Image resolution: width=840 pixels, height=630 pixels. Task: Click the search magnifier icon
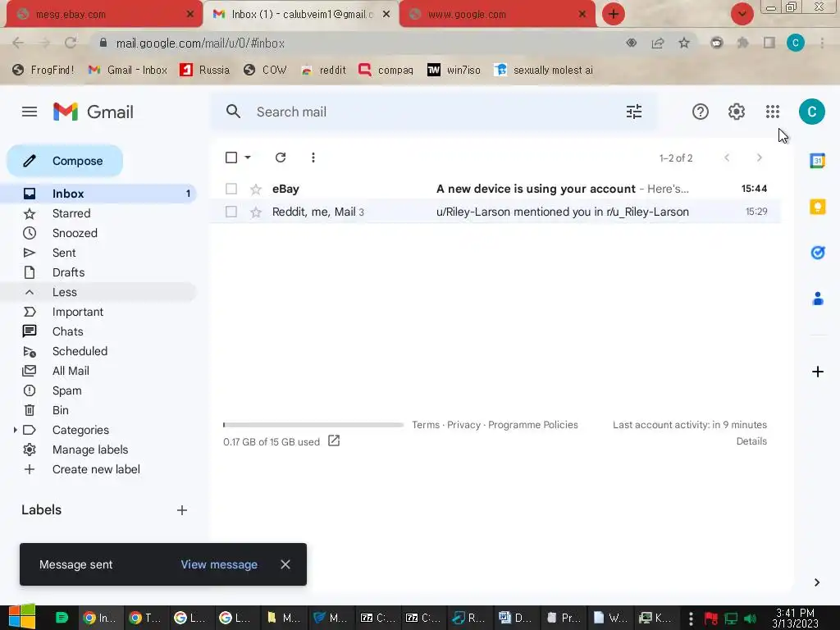pyautogui.click(x=233, y=112)
